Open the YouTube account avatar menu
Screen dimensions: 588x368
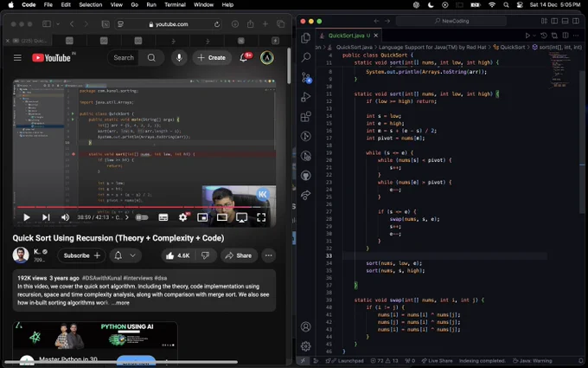coord(267,57)
